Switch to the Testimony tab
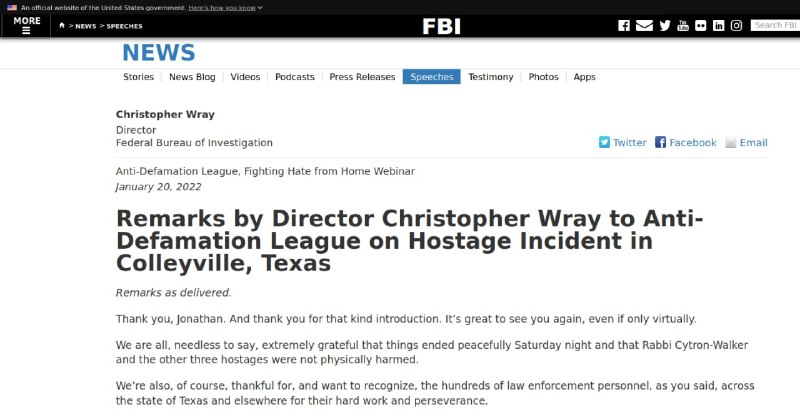800x410 pixels. click(491, 77)
